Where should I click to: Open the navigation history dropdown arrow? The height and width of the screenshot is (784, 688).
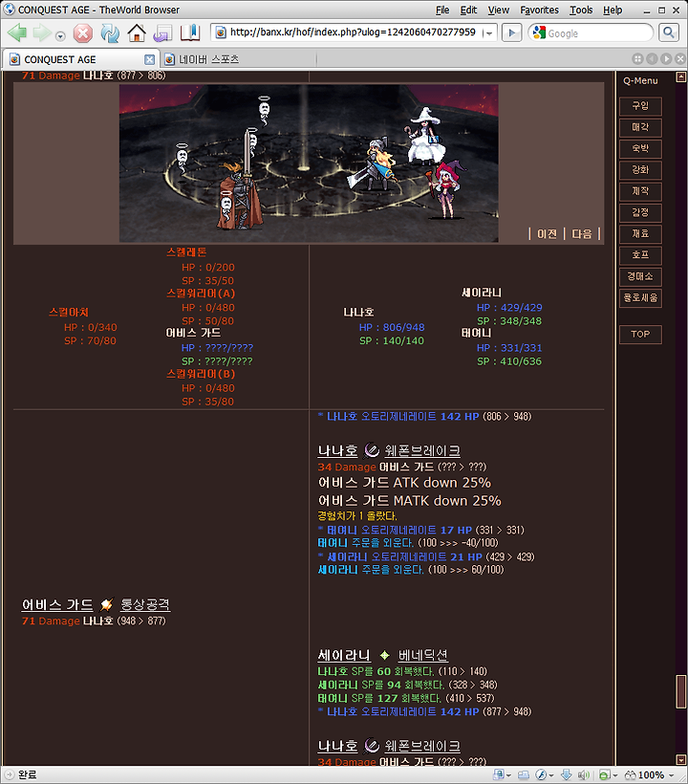click(x=60, y=36)
